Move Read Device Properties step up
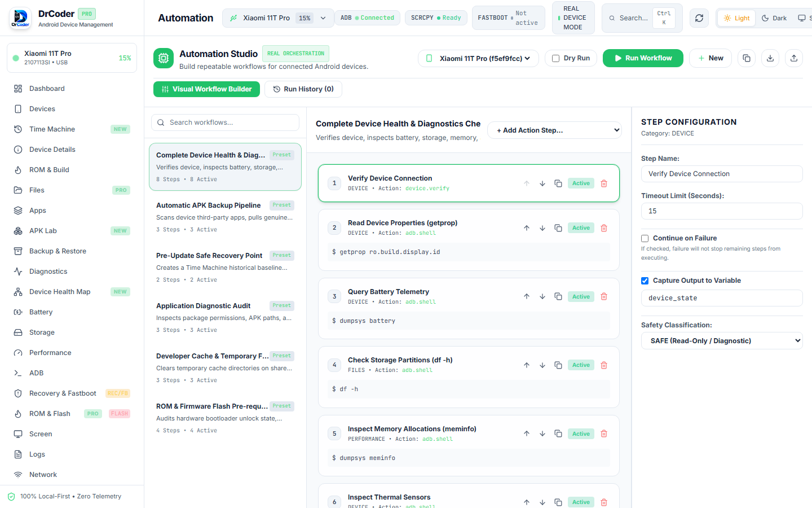This screenshot has width=812, height=508. point(527,228)
